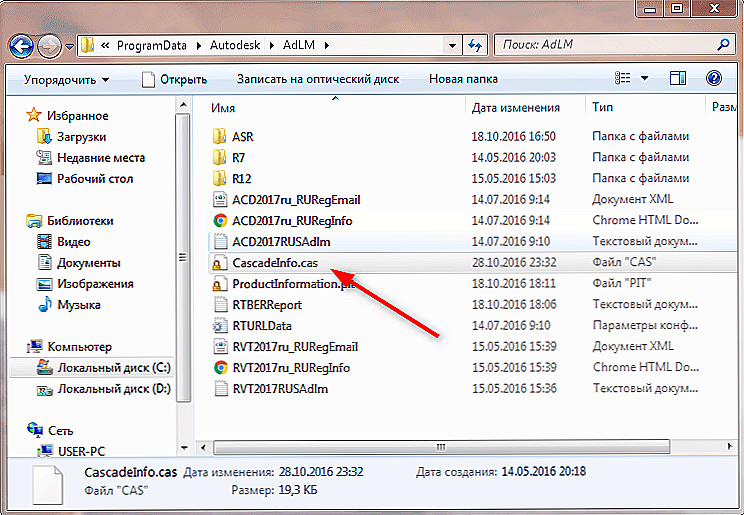Open the address bar history dropdown
744x515 pixels.
click(452, 46)
